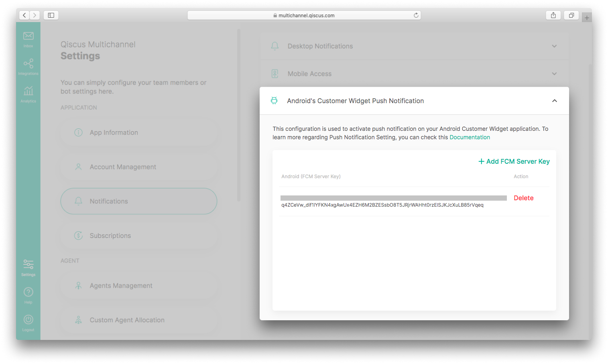Collapse Android's Customer Widget Push Notification
This screenshot has width=608, height=364.
click(x=555, y=101)
